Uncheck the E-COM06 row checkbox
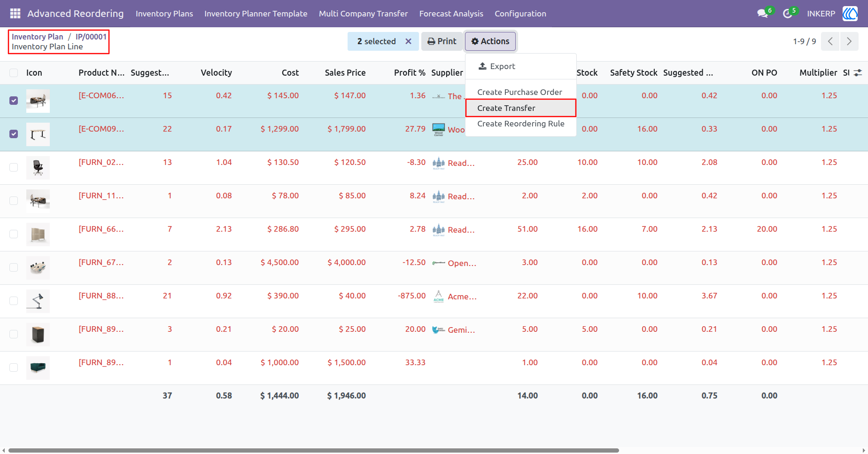 (14, 101)
